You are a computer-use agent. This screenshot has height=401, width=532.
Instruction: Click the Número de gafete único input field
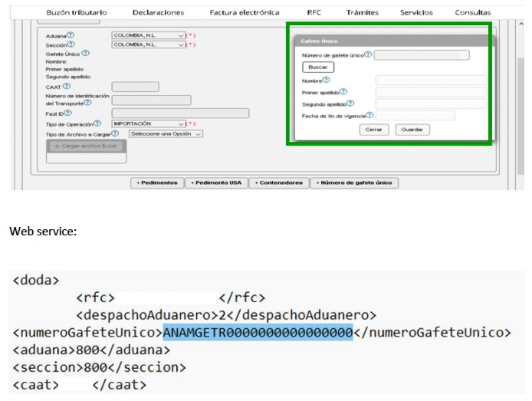(x=422, y=55)
